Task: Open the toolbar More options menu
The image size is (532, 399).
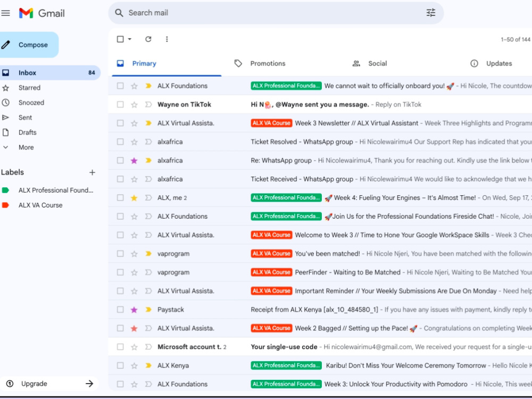Action: (167, 39)
